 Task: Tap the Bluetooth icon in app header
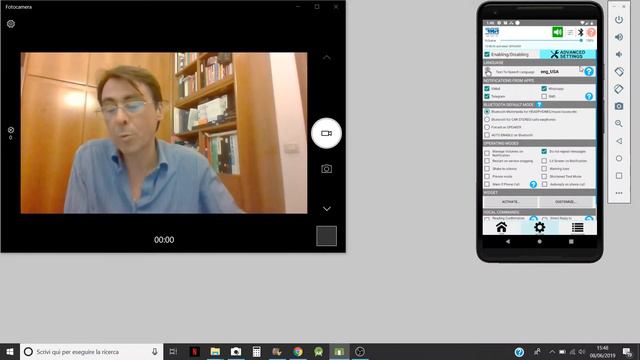click(580, 32)
